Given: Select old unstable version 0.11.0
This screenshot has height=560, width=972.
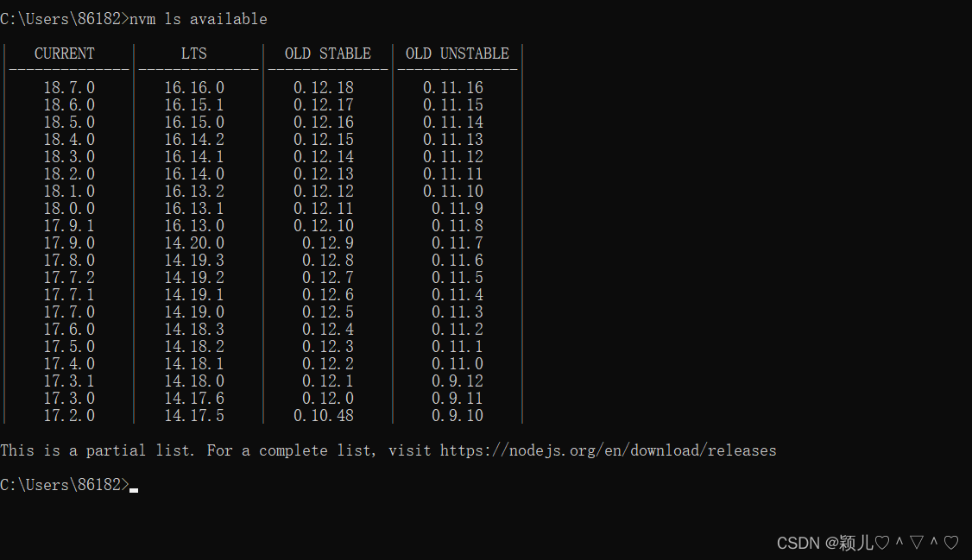Looking at the screenshot, I should (458, 363).
